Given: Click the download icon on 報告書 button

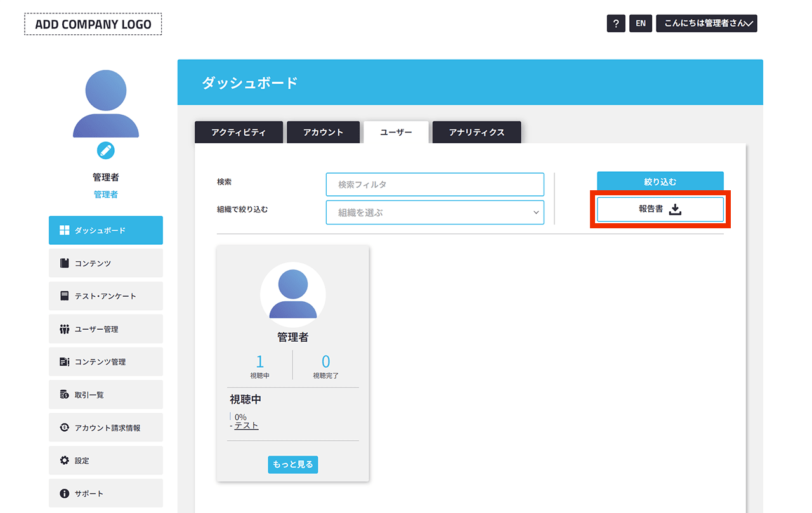Looking at the screenshot, I should (x=675, y=209).
